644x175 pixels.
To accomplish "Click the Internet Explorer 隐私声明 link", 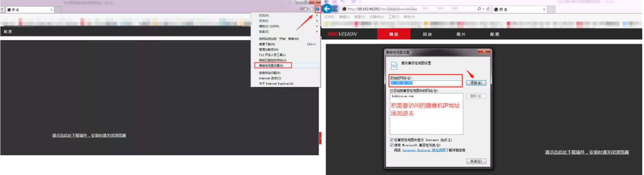I will click(424, 150).
